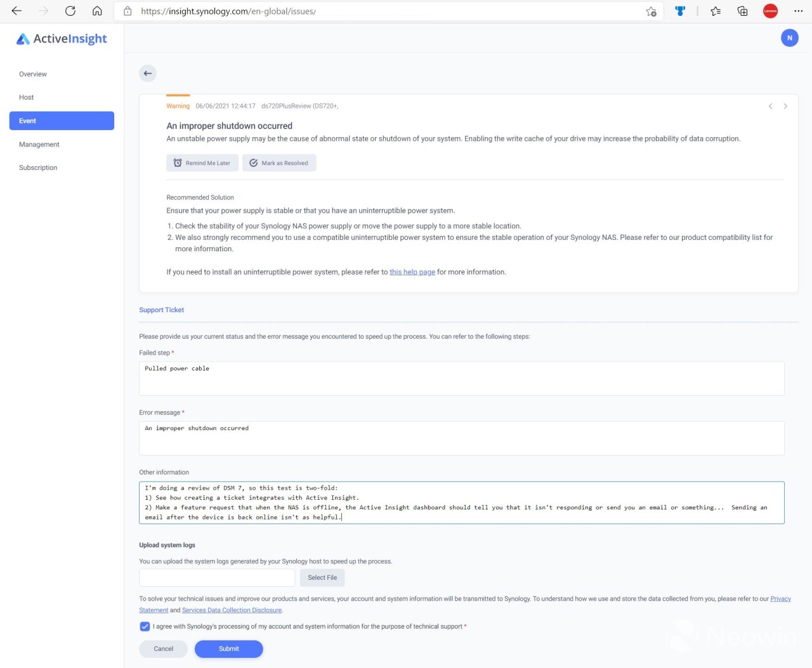The image size is (812, 668).
Task: Add page to favorites with the star-plus icon
Action: click(651, 11)
